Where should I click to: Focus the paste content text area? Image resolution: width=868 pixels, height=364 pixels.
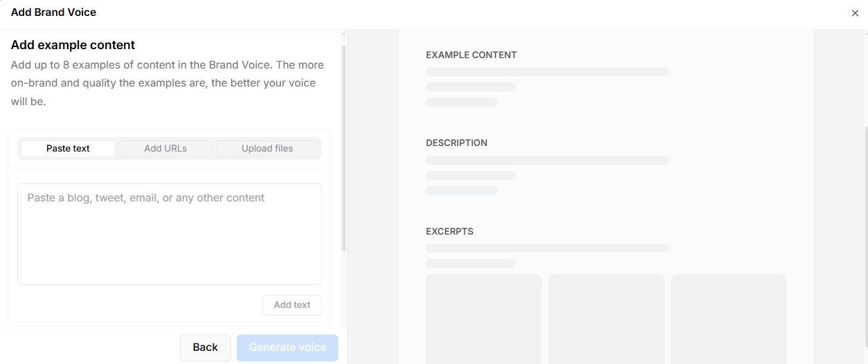169,234
